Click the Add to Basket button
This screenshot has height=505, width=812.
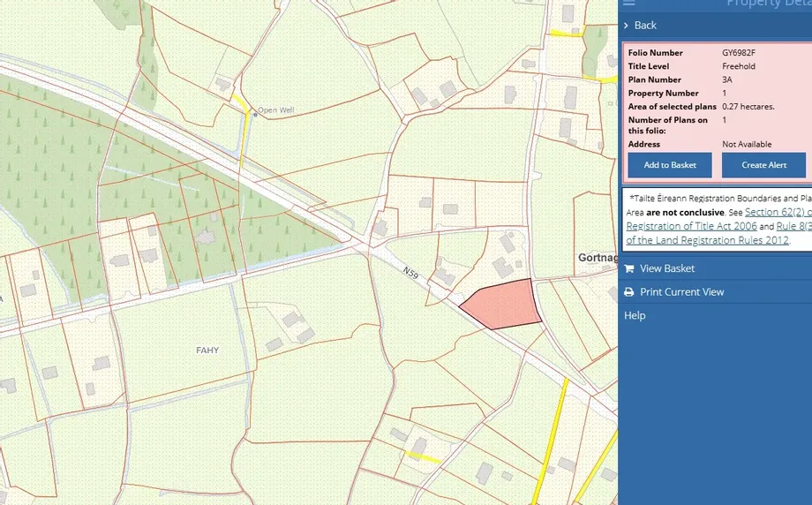click(x=670, y=165)
